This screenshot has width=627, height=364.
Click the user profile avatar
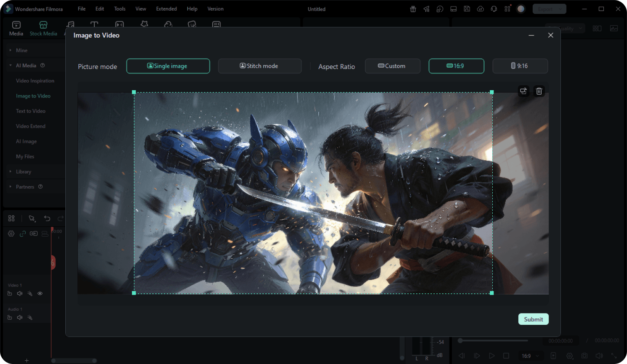point(521,9)
